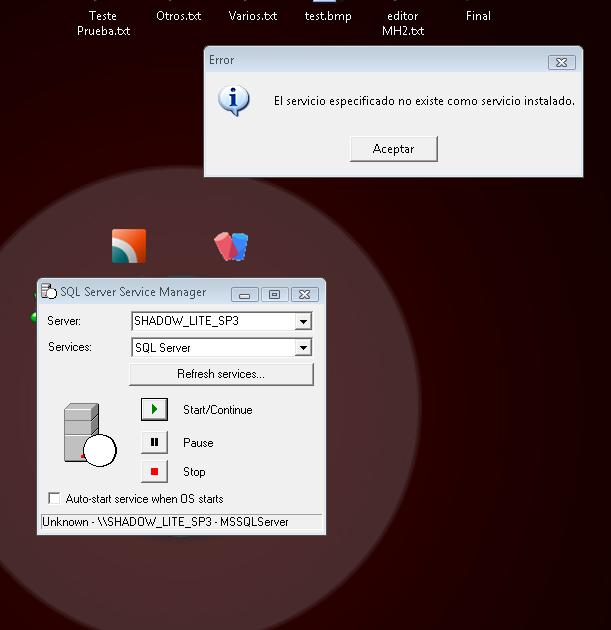
Task: Click the server status icon graphic
Action: (x=90, y=435)
